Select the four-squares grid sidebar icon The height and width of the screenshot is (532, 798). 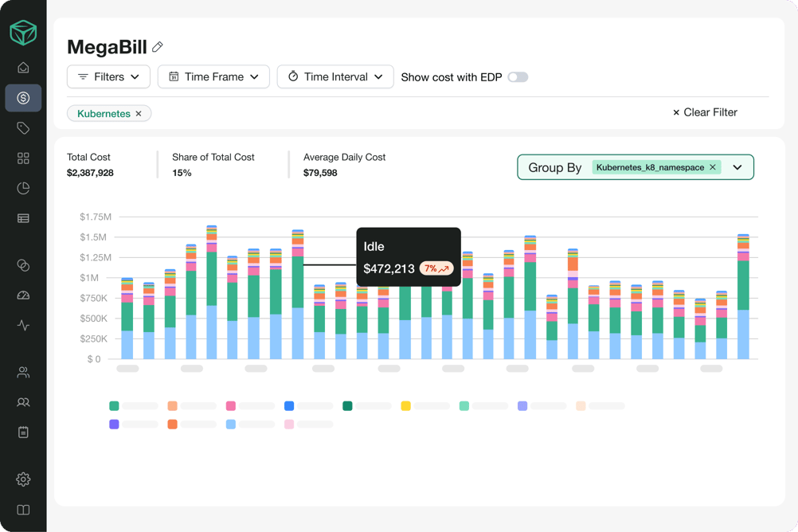(x=23, y=158)
